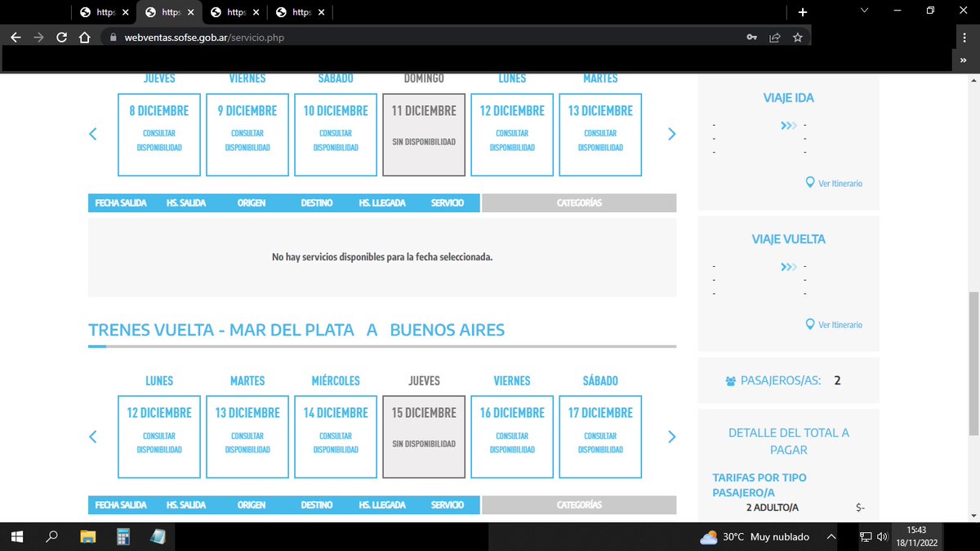Click the share page icon
Image resolution: width=980 pixels, height=551 pixels.
tap(775, 38)
